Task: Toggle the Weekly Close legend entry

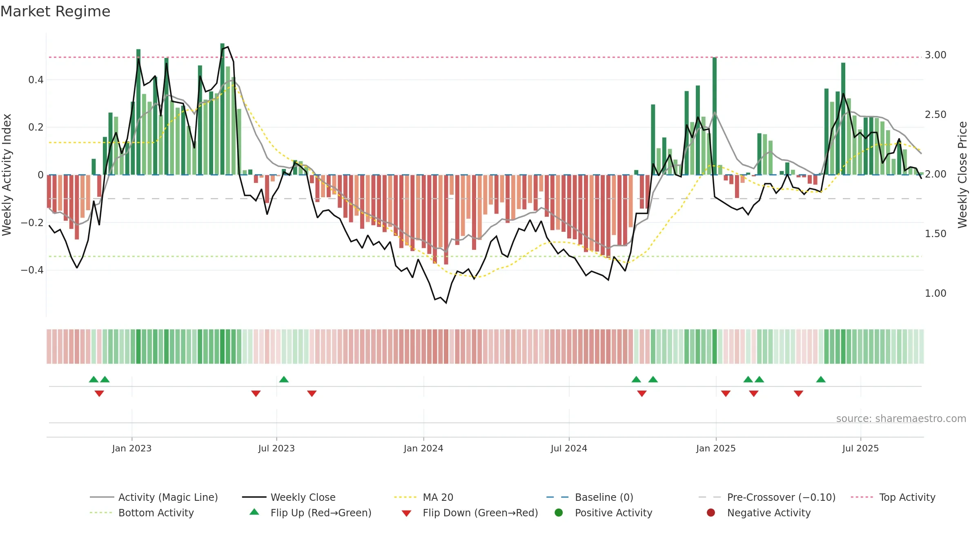Action: tap(289, 497)
